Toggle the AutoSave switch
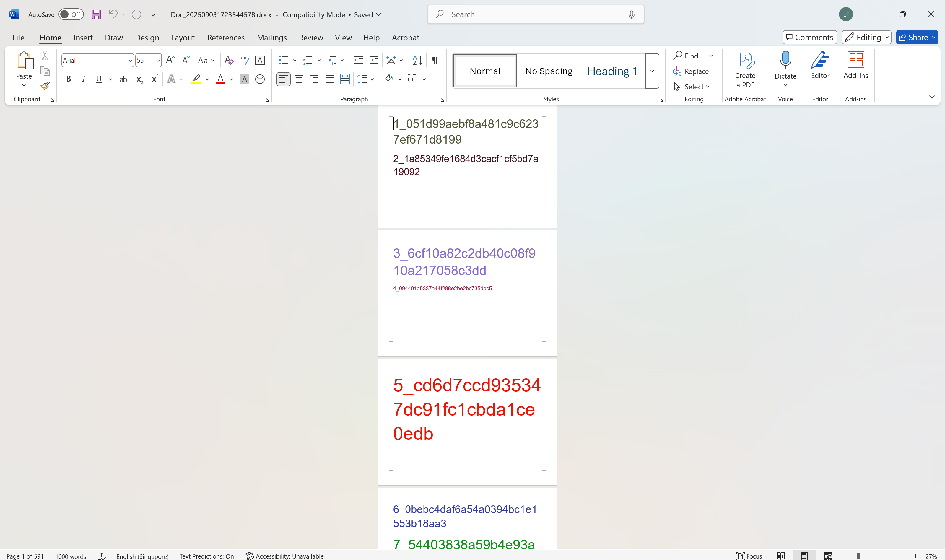 (x=71, y=14)
